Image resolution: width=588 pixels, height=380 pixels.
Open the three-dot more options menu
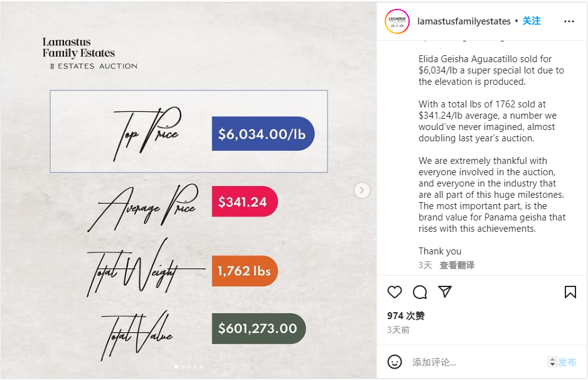point(569,21)
